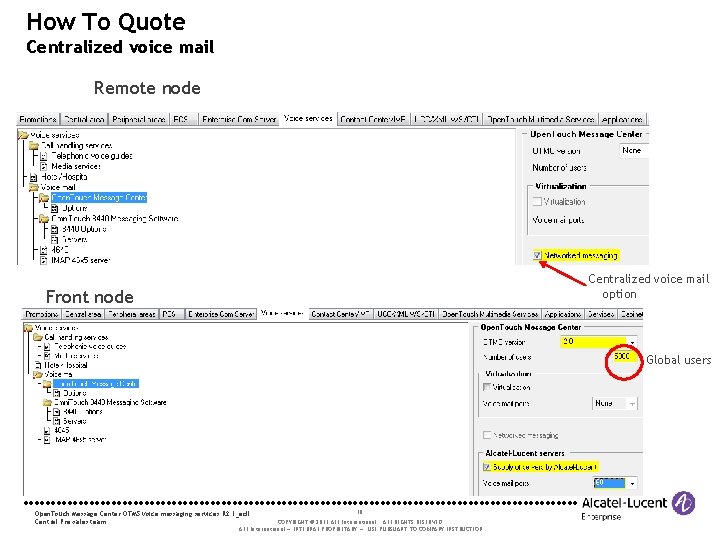The height and width of the screenshot is (540, 720).
Task: Click the OpenTouch Message Center folder icon in Front node tree
Action: click(47, 383)
